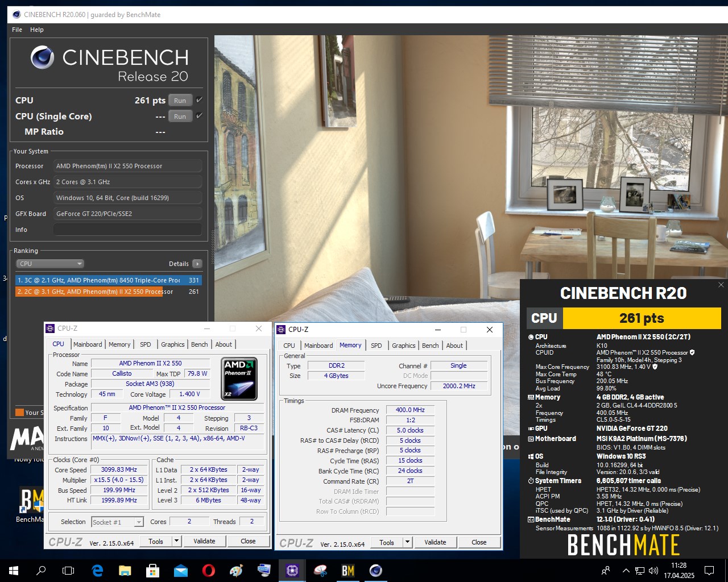728x582 pixels.
Task: Show hidden system tray icons
Action: [626, 571]
